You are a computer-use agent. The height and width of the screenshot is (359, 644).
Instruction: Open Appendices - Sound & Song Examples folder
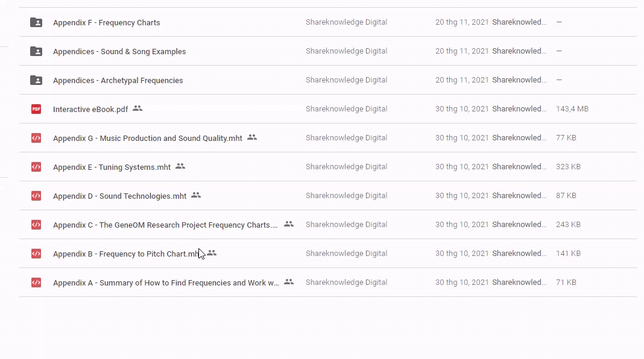[x=119, y=52]
